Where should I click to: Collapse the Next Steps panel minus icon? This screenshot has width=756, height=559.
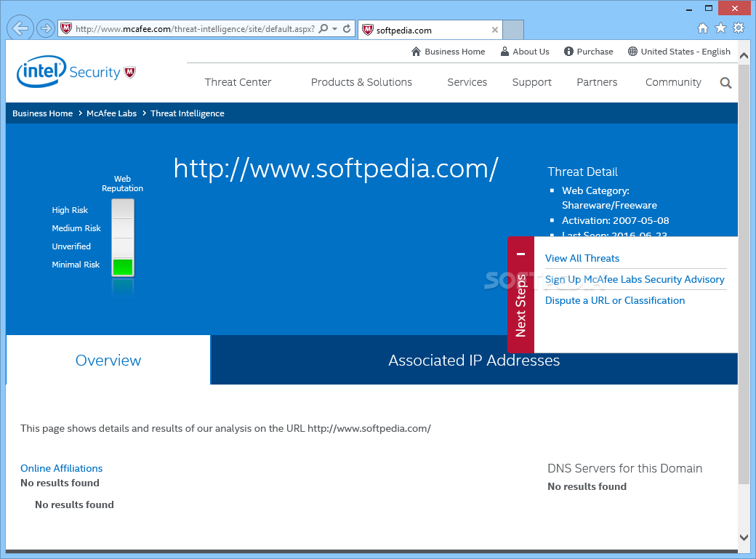click(520, 254)
